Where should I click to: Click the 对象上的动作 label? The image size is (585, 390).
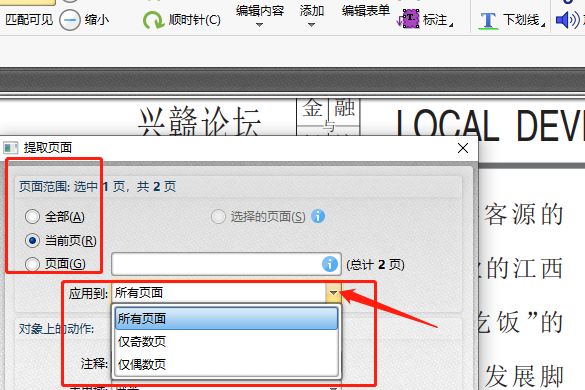click(x=56, y=328)
